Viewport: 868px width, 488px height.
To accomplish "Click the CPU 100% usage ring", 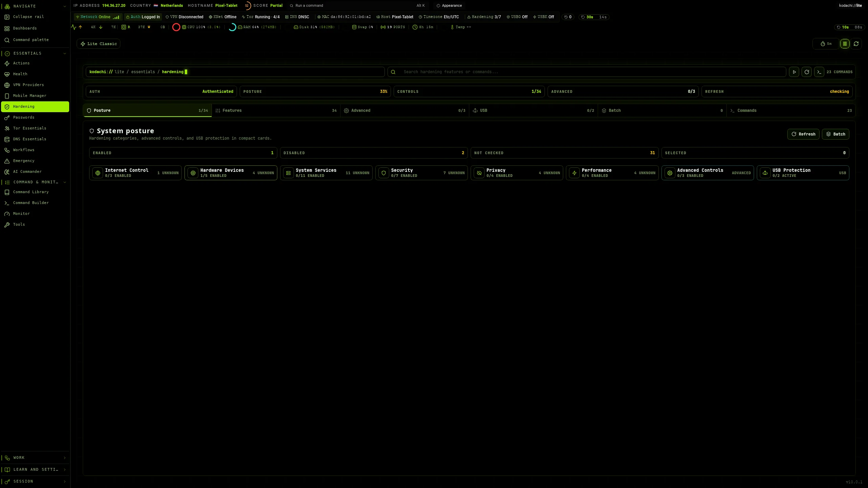I will (176, 27).
